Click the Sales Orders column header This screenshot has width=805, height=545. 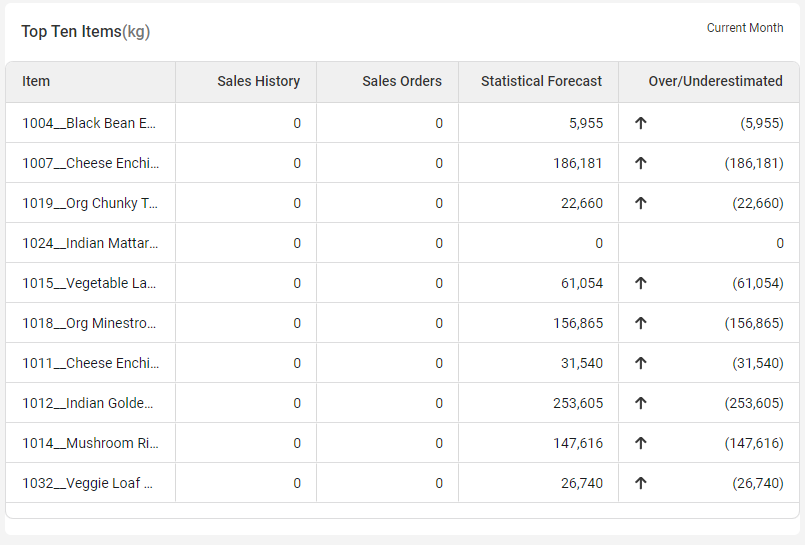tap(401, 81)
